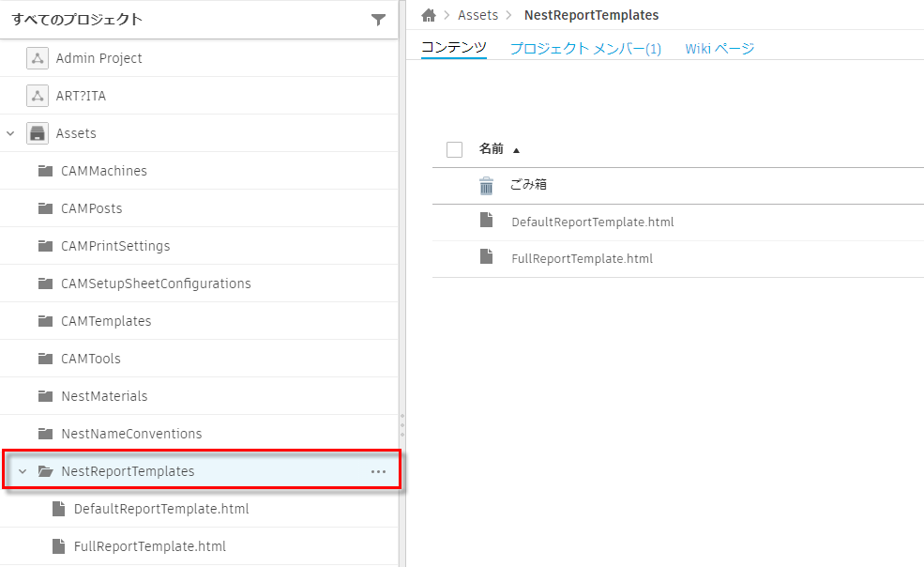Viewport: 924px width, 567px height.
Task: Click the Assets hub icon in the sidebar
Action: [x=37, y=132]
